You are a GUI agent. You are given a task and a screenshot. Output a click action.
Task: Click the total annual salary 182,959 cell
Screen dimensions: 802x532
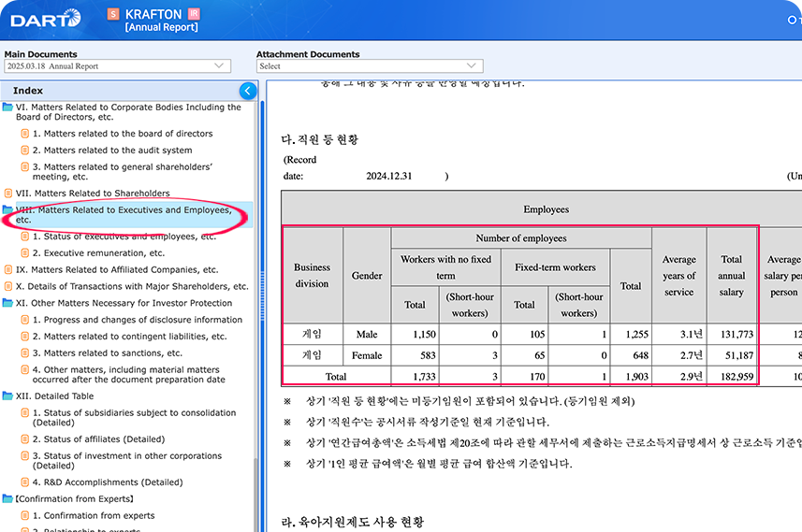732,376
